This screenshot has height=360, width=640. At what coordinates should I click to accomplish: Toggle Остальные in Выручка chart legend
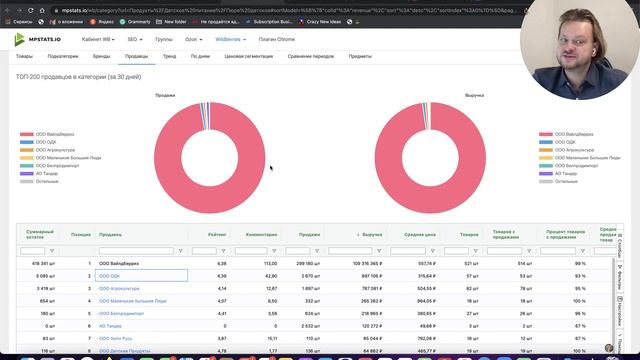(x=558, y=181)
